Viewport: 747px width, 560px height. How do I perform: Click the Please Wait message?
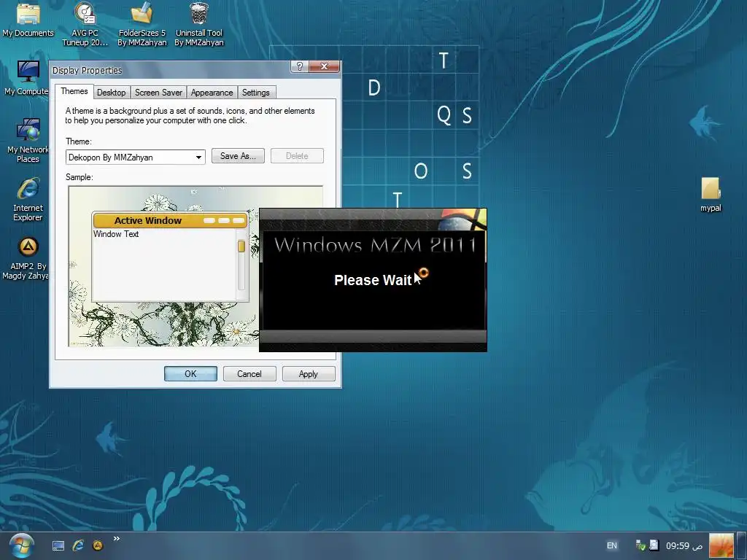(373, 280)
